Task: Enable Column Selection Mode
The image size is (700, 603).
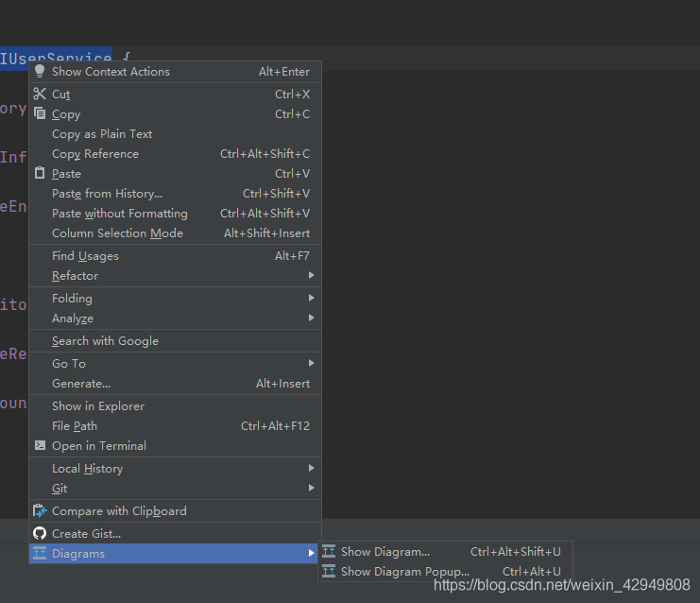Action: click(175, 233)
